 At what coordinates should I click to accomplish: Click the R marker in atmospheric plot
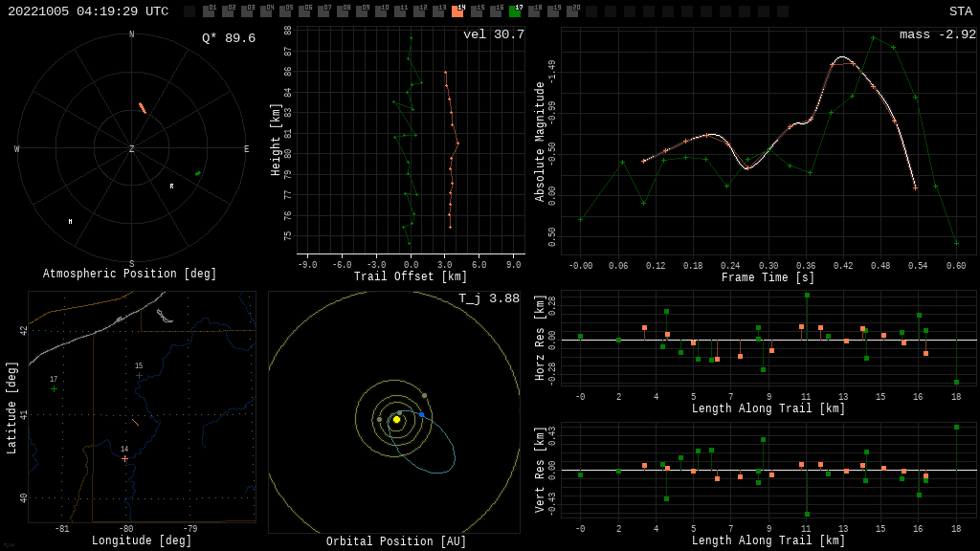point(172,187)
